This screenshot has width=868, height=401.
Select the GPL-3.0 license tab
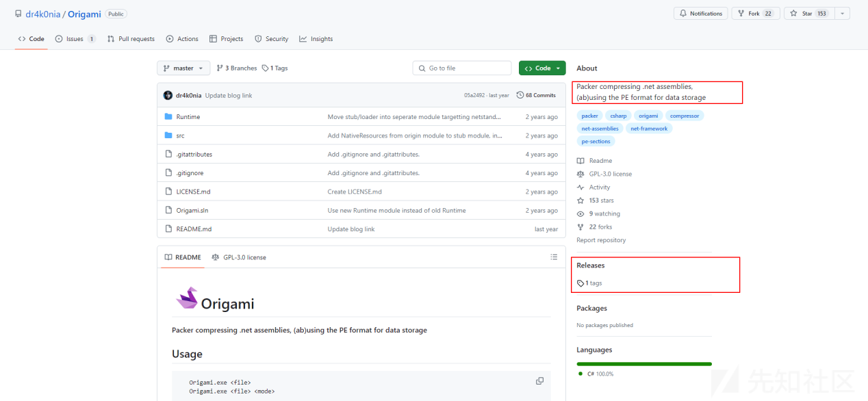(239, 257)
